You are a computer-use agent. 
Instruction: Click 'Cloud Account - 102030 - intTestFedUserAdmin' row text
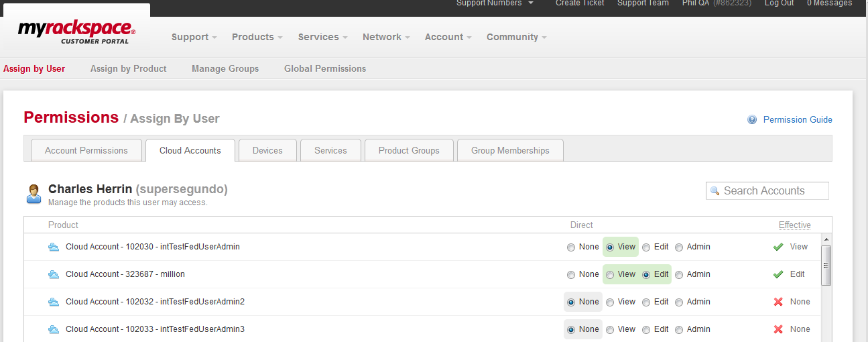(x=153, y=247)
